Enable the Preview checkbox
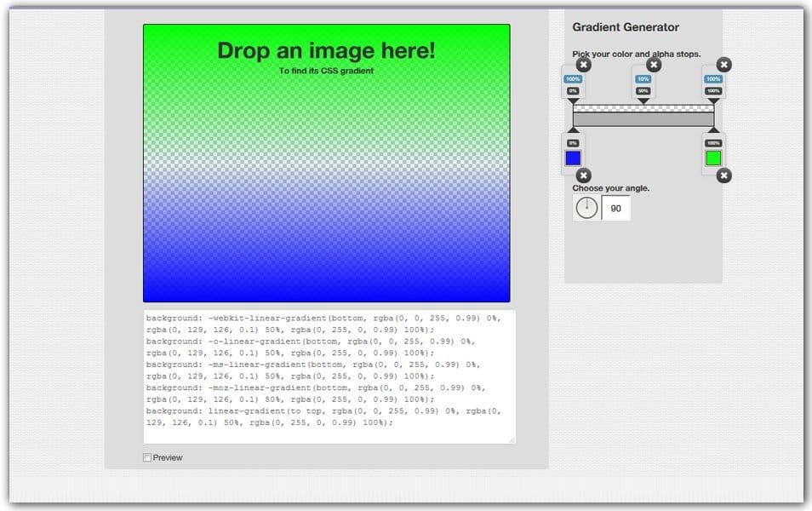Viewport: 812px width, 511px height. pos(147,457)
